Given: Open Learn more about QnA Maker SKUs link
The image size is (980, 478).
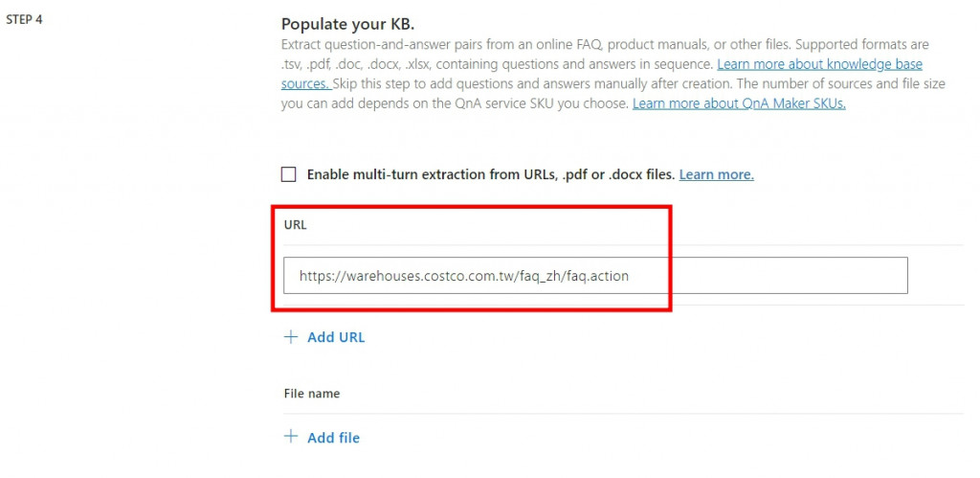Looking at the screenshot, I should pyautogui.click(x=739, y=103).
